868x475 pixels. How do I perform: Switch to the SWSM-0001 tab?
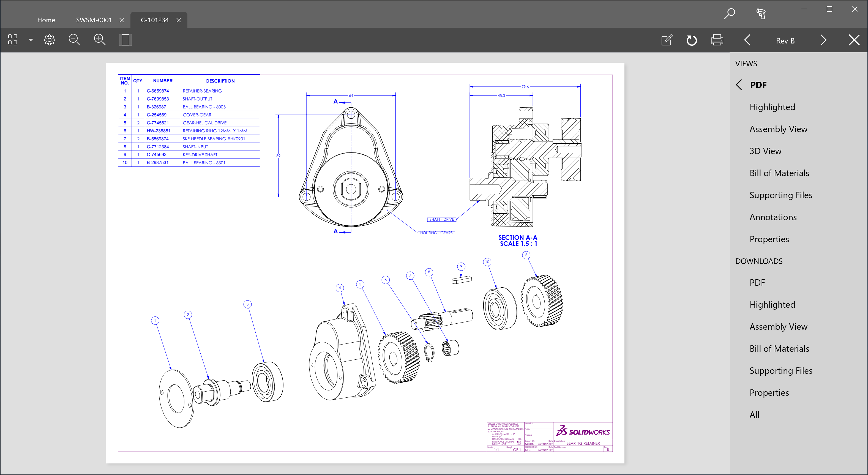94,20
